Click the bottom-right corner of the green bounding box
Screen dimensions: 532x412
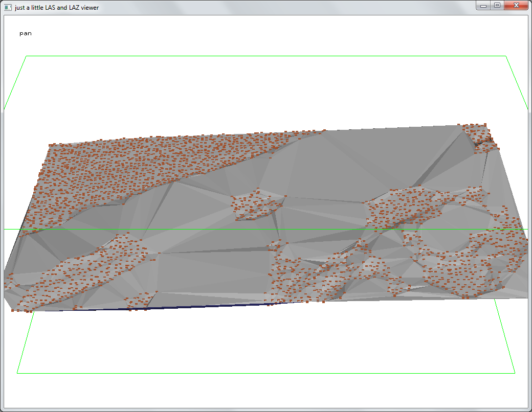point(515,373)
